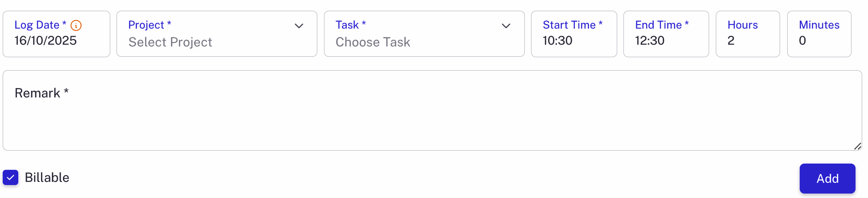Screen dimensions: 868x198
Task: Focus the End Time value 12:30
Action: point(650,41)
